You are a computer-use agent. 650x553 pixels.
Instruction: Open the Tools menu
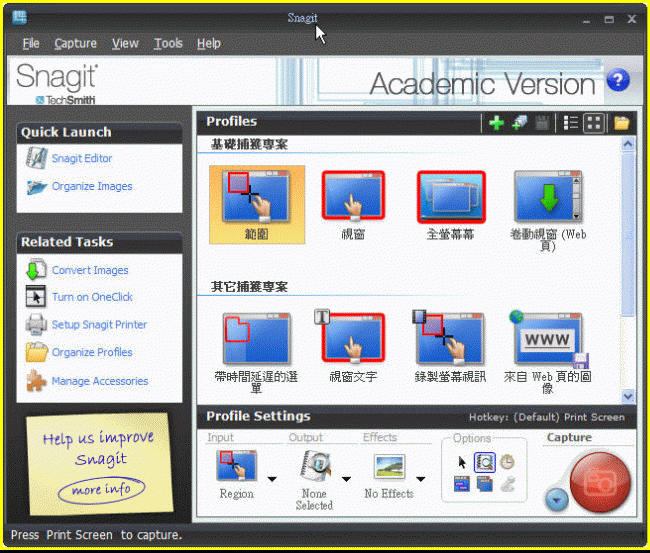(x=168, y=43)
